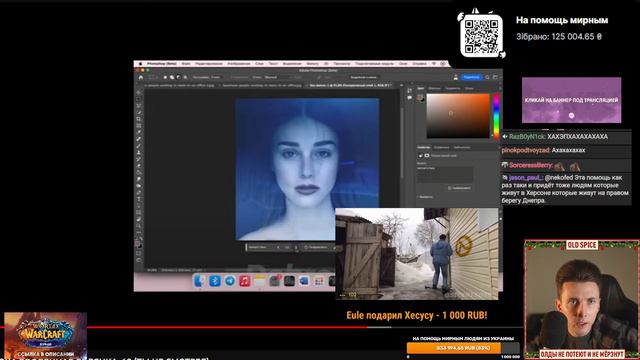640x360 pixels.
Task: Select the Type tool
Action: click(x=138, y=199)
